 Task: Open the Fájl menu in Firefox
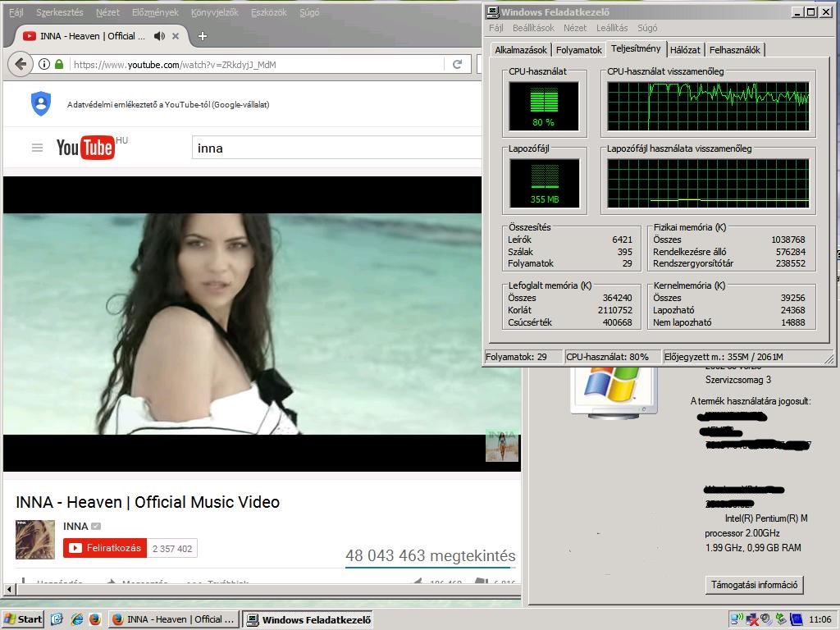(16, 11)
